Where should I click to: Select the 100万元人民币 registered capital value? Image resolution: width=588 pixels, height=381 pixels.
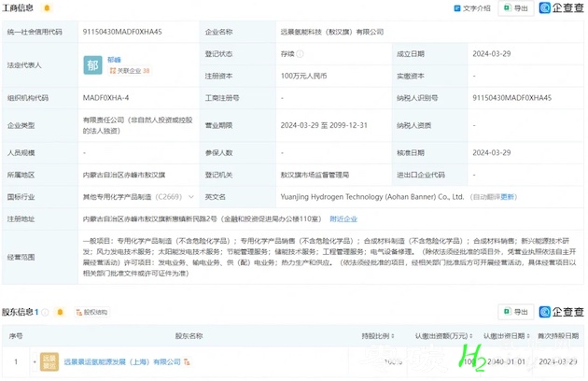point(303,76)
